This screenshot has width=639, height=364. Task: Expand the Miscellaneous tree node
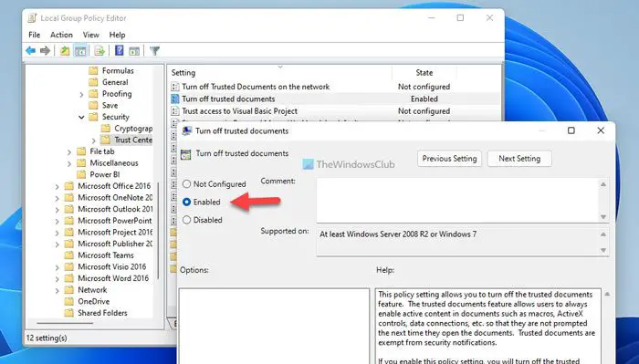click(x=69, y=163)
